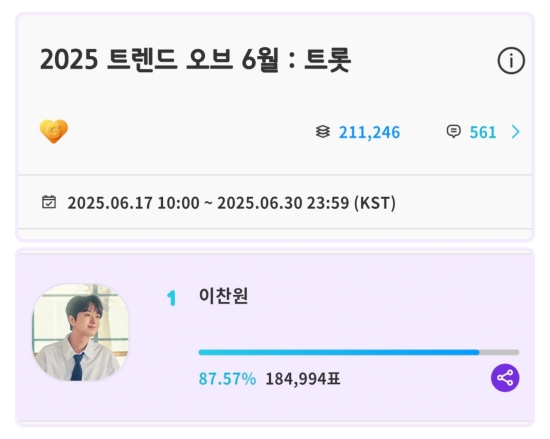550x439 pixels.
Task: Click the 184,994표 vote count
Action: (303, 379)
